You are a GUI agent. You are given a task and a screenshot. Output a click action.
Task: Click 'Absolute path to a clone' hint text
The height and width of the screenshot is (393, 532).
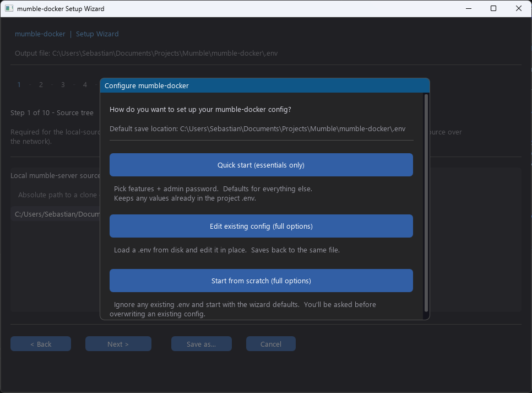(x=58, y=195)
